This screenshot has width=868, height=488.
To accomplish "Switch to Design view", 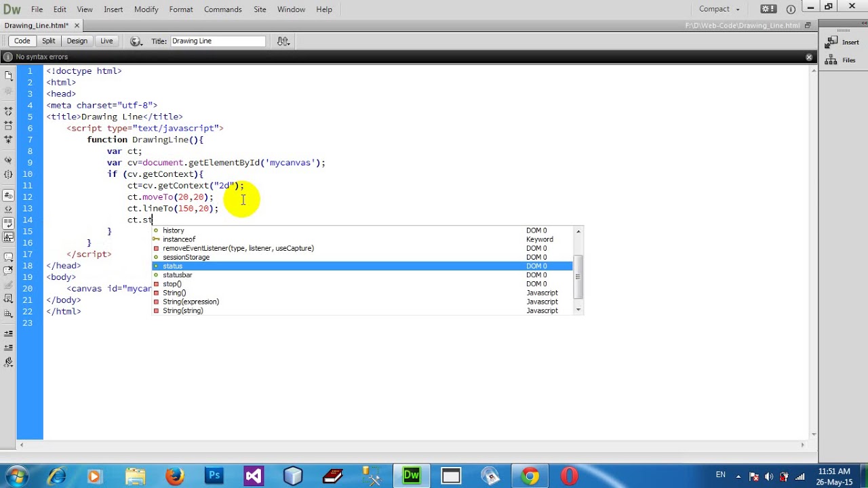I will point(77,41).
